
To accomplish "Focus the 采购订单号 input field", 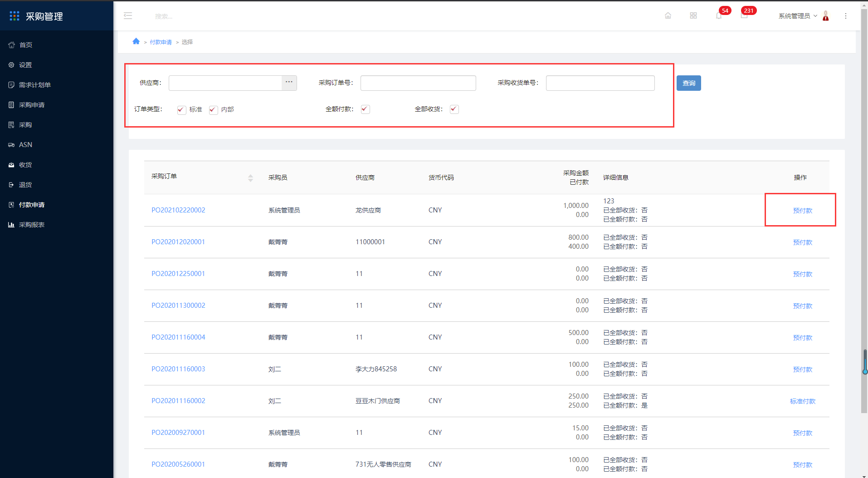I will [x=418, y=83].
